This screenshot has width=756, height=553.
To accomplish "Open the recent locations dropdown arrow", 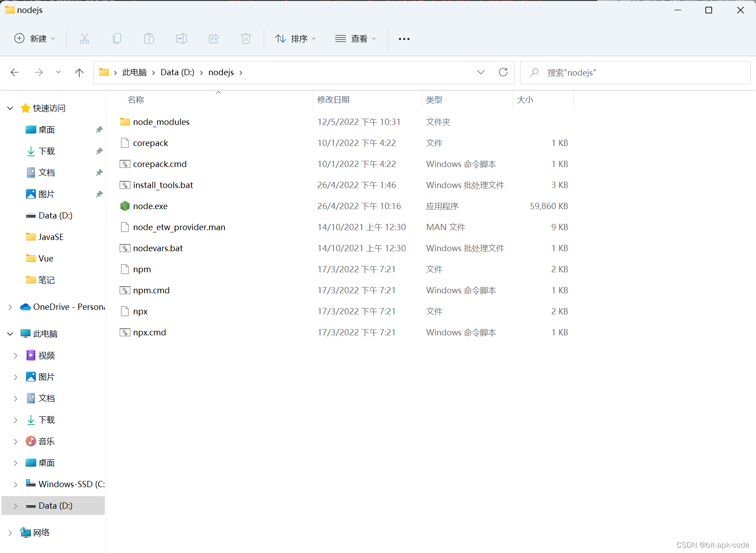I will tap(58, 73).
